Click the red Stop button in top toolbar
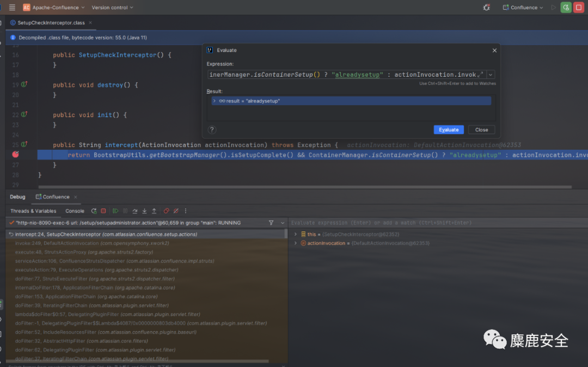Screen dimensions: 588x367 (579, 8)
